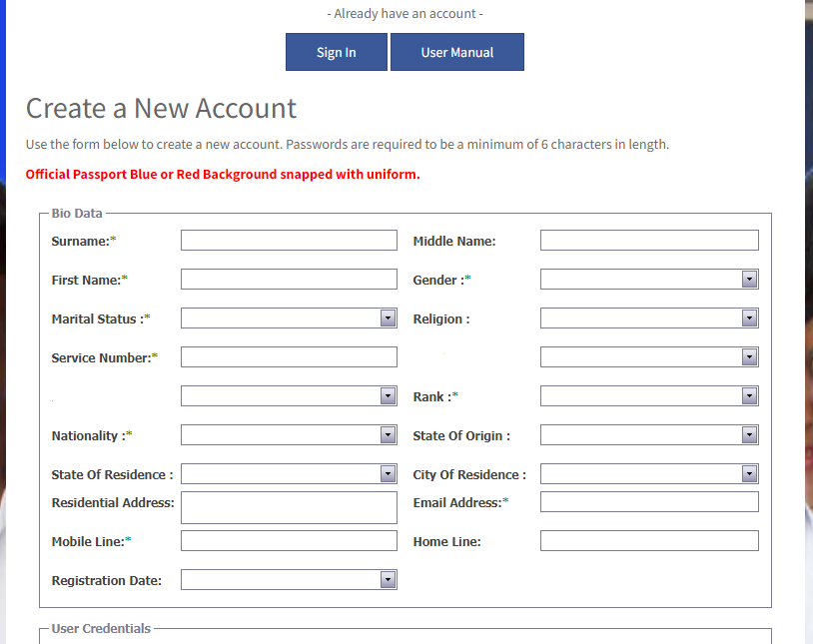Open the Registration Date dropdown
This screenshot has height=644, width=813.
(289, 580)
